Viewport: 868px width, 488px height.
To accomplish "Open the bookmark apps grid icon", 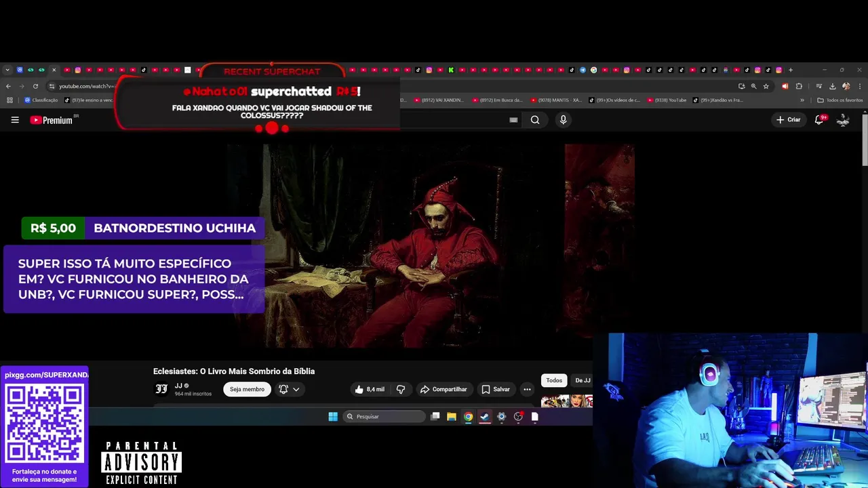I will (9, 100).
